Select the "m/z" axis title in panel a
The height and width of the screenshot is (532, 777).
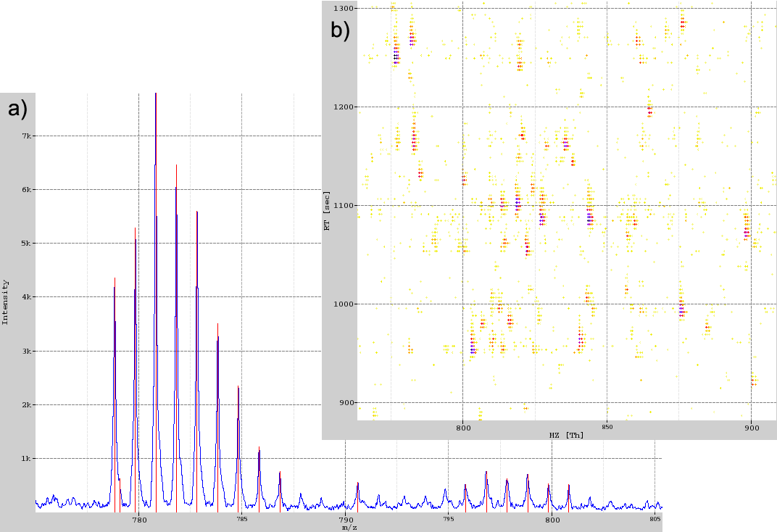pyautogui.click(x=349, y=528)
